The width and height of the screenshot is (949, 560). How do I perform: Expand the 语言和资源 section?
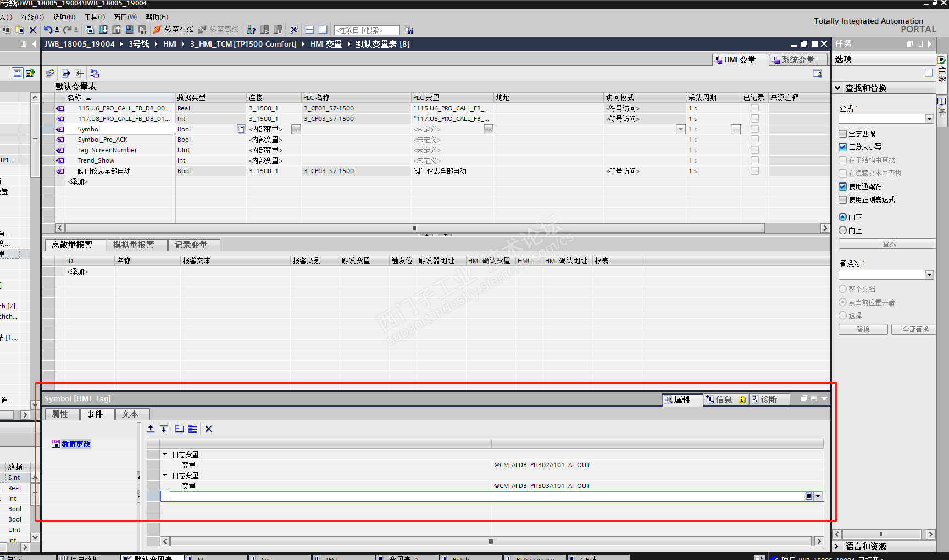click(x=837, y=546)
